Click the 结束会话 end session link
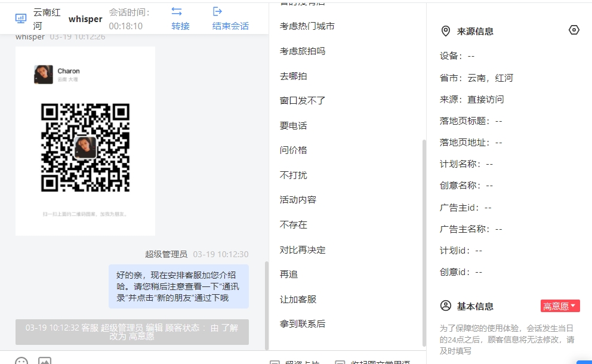 pos(230,26)
